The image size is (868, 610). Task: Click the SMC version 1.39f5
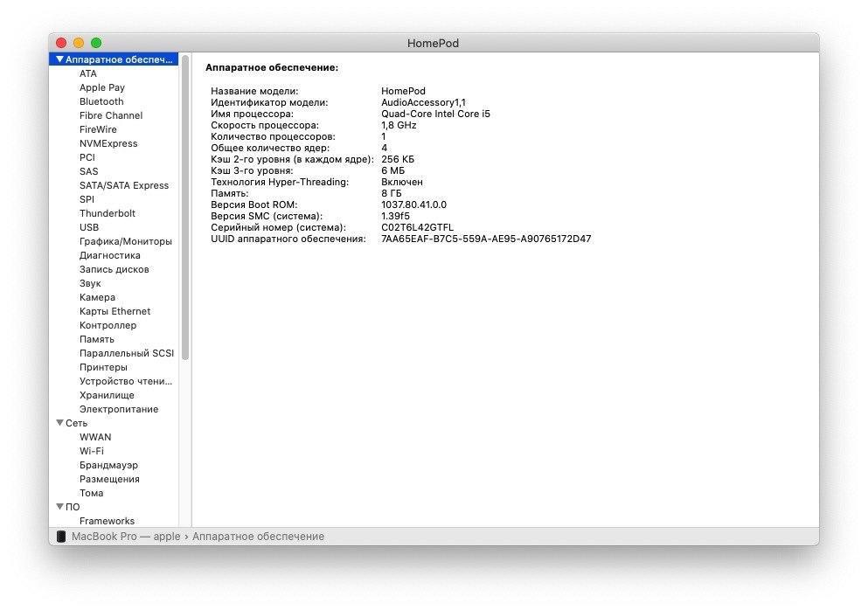click(395, 216)
